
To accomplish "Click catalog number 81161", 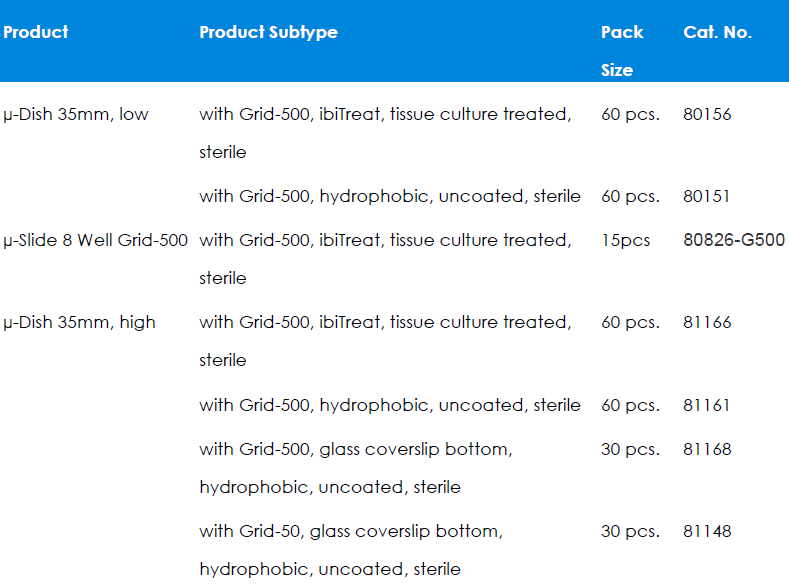I will 707,405.
